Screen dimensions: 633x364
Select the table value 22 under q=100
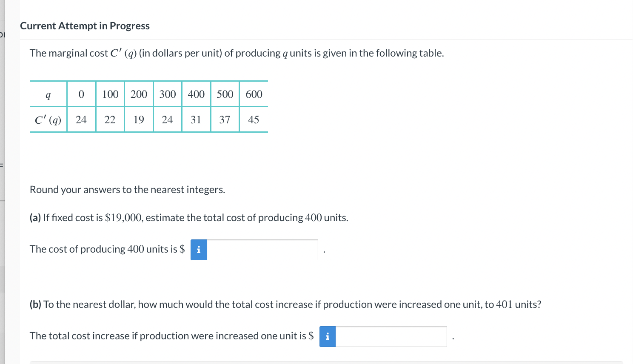click(110, 119)
